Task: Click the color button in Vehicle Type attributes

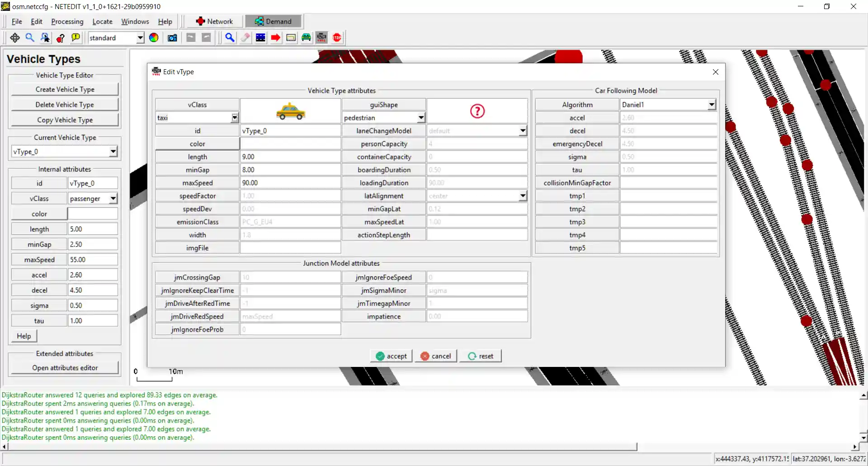Action: coord(197,144)
